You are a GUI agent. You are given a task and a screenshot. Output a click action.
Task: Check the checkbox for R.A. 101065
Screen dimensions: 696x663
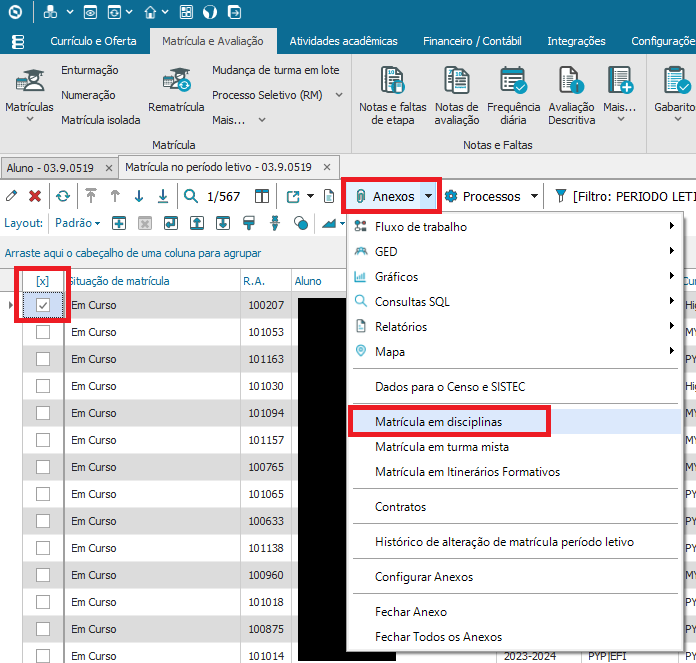click(x=43, y=494)
